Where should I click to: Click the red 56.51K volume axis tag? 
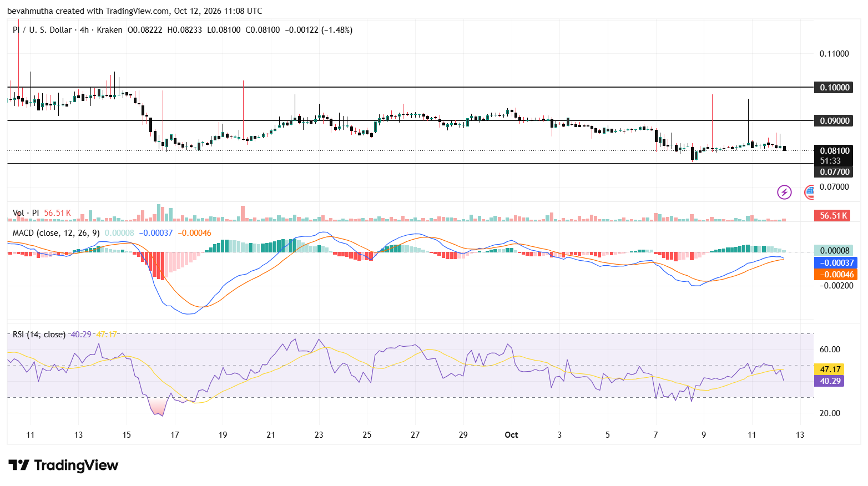click(832, 215)
